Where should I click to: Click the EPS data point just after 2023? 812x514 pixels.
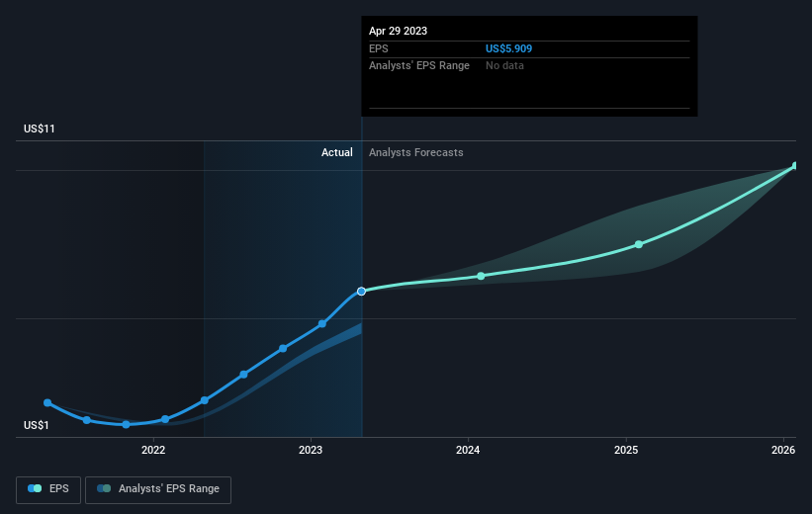322,324
